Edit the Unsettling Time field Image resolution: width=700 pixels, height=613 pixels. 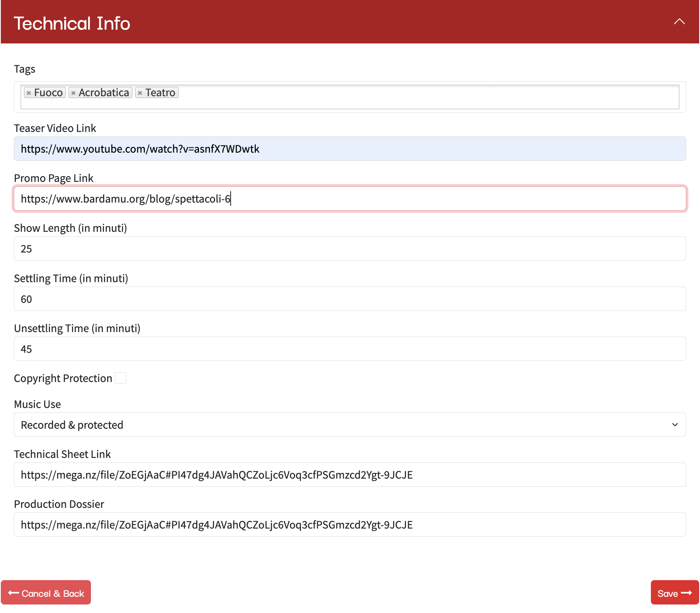(x=350, y=349)
